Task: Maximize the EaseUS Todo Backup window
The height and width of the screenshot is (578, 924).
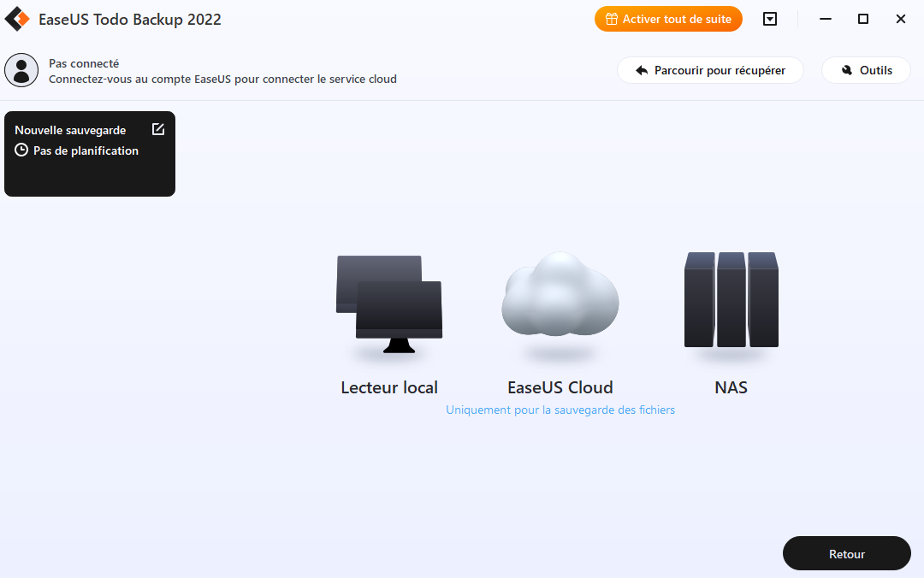Action: tap(862, 19)
